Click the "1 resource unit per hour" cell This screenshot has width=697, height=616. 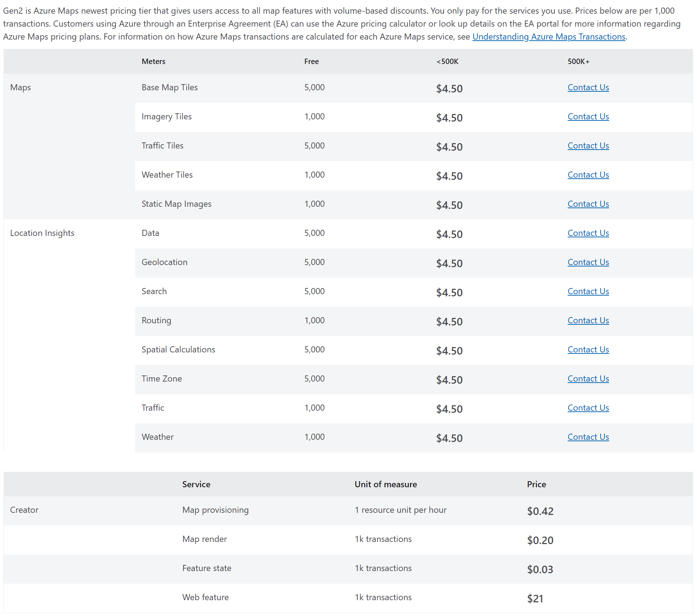click(x=401, y=510)
